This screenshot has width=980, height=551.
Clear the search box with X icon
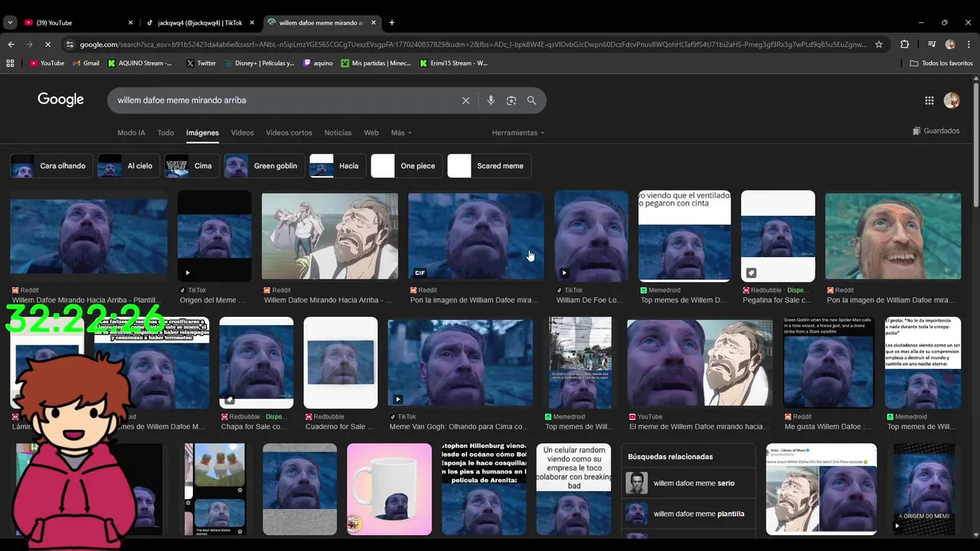click(465, 100)
